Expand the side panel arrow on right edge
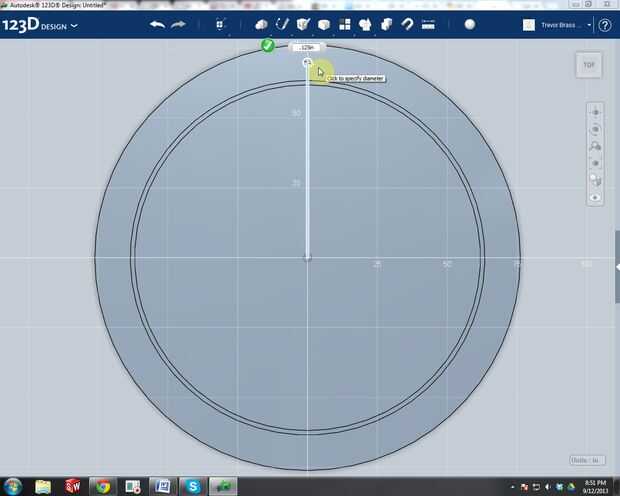 point(617,267)
